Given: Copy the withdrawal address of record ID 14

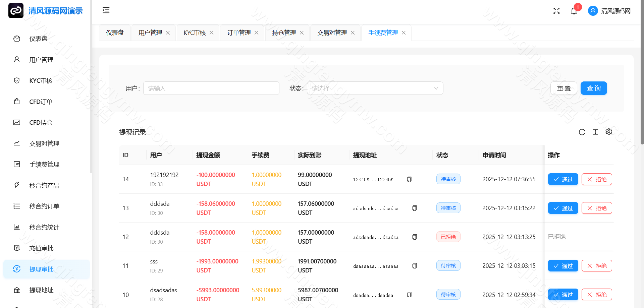Looking at the screenshot, I should pos(409,179).
